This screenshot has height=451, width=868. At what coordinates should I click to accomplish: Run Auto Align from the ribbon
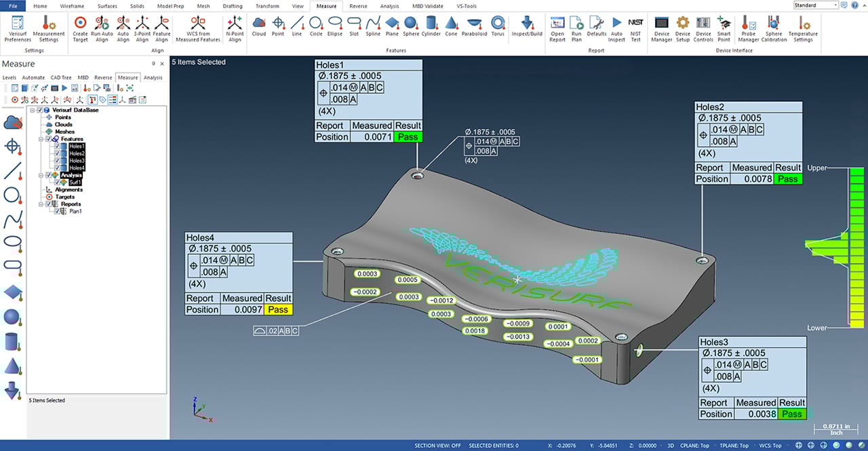(102, 29)
